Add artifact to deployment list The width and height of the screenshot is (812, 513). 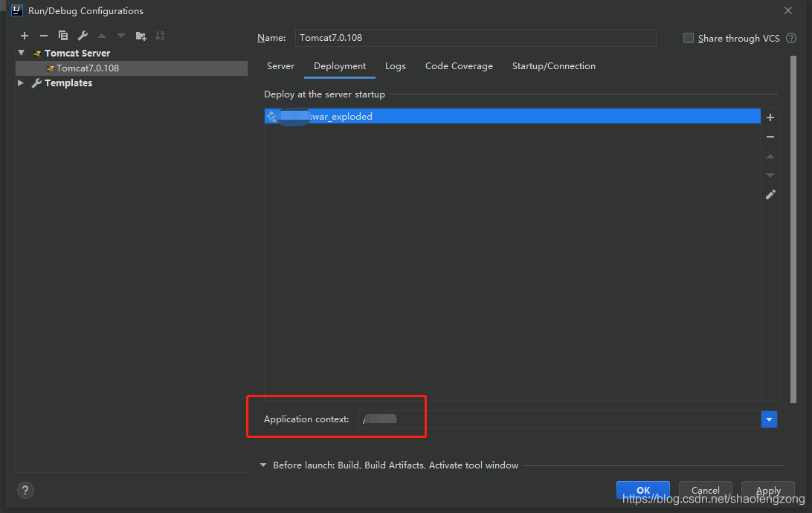(x=770, y=117)
